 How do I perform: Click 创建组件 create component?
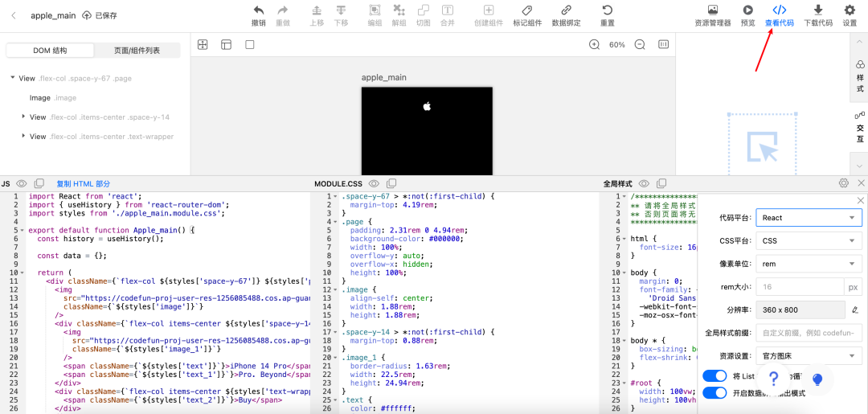tap(489, 16)
